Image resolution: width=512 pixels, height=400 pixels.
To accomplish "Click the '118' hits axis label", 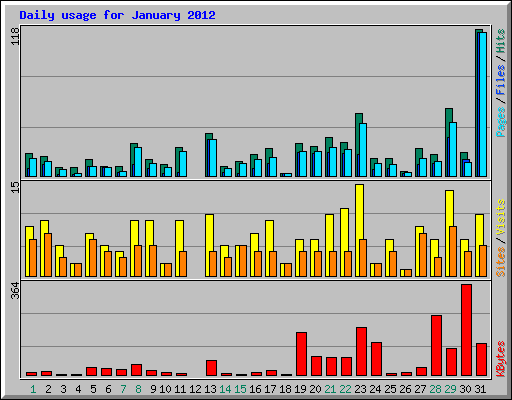I will point(15,36).
